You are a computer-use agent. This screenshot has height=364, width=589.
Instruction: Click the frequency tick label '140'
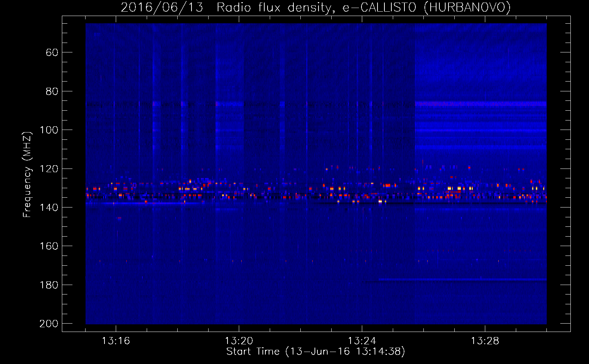(x=49, y=207)
